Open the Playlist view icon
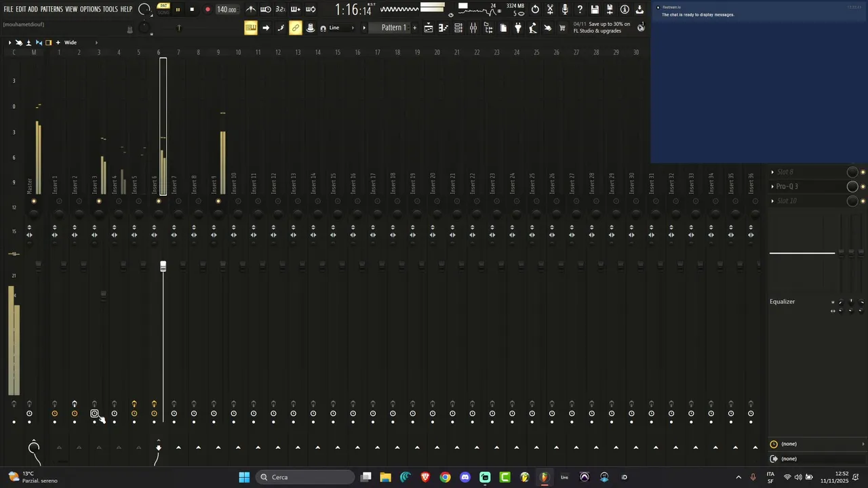This screenshot has width=868, height=488. (x=429, y=28)
